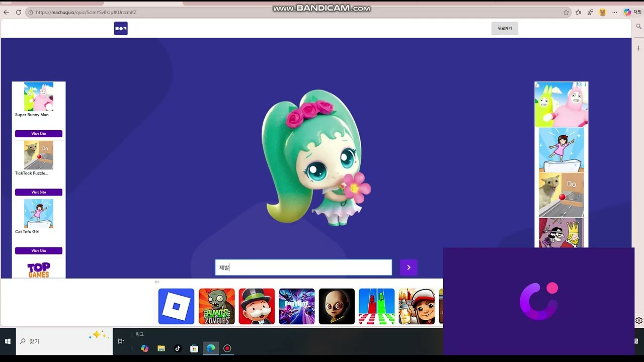This screenshot has height=362, width=644.
Task: Open the bald baby horror game icon
Action: (x=337, y=306)
